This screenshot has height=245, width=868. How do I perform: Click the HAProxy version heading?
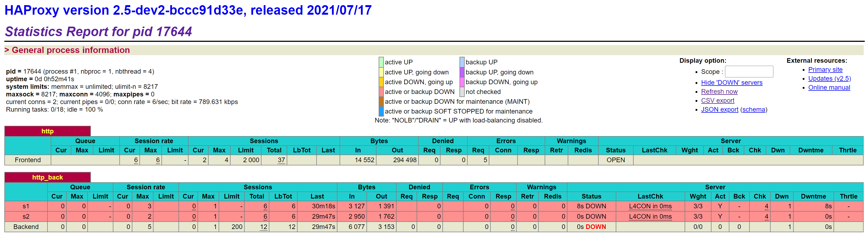click(188, 10)
